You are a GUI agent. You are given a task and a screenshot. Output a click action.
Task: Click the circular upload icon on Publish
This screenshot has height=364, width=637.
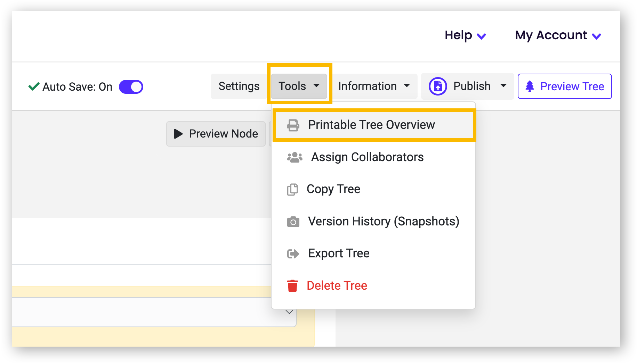click(437, 86)
